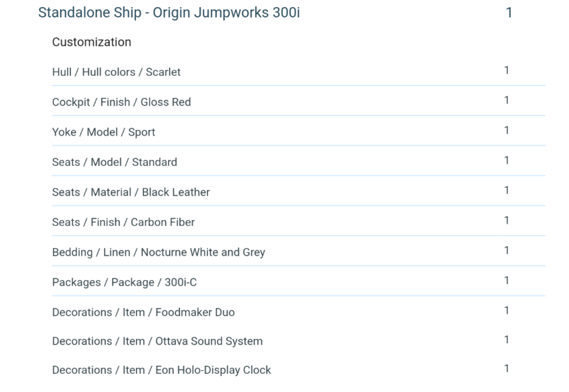Click the Packages Package 300i-C entry
The image size is (569, 392).
click(x=124, y=282)
